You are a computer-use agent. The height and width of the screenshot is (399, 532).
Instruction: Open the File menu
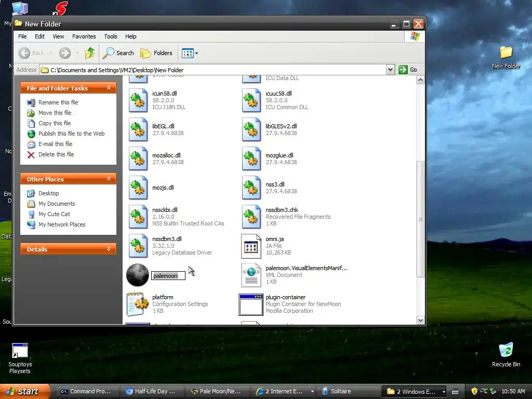(x=22, y=36)
